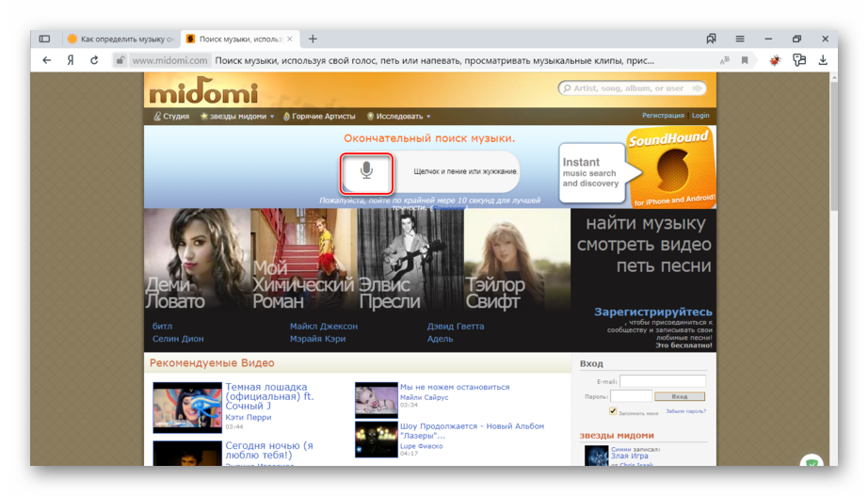Open the Студия menu item
Image resolution: width=868 pixels, height=496 pixels.
[171, 117]
